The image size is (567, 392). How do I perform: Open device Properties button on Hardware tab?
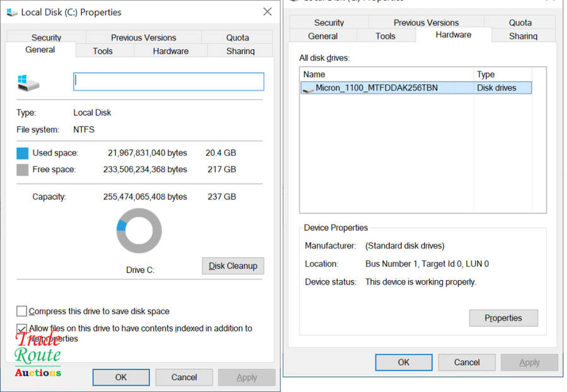click(x=503, y=318)
